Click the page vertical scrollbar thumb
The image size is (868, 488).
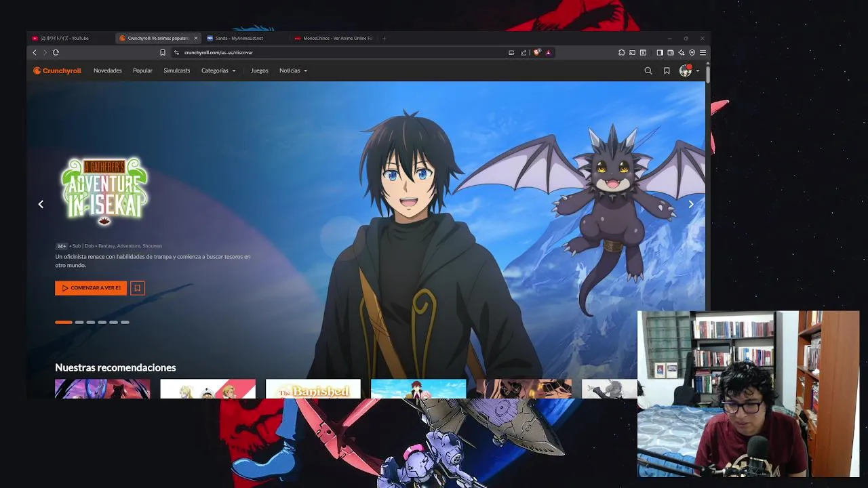pyautogui.click(x=708, y=73)
